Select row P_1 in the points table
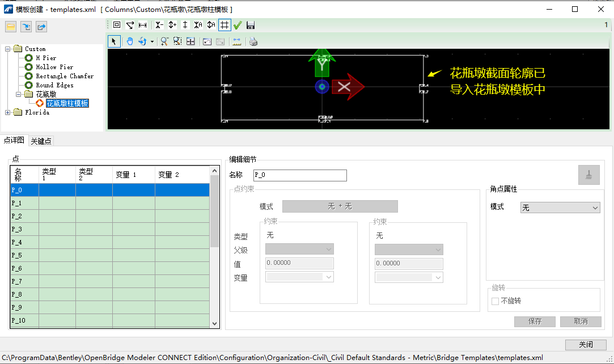614x364 pixels. tap(110, 203)
